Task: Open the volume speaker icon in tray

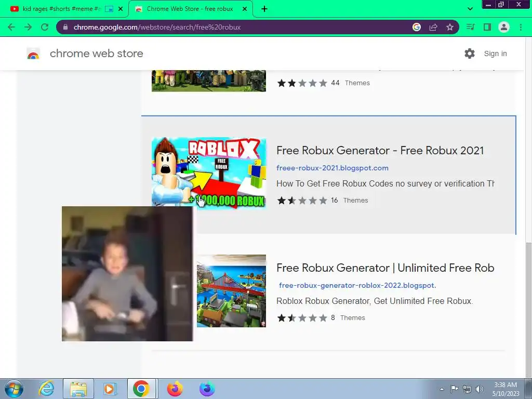Action: 480,389
